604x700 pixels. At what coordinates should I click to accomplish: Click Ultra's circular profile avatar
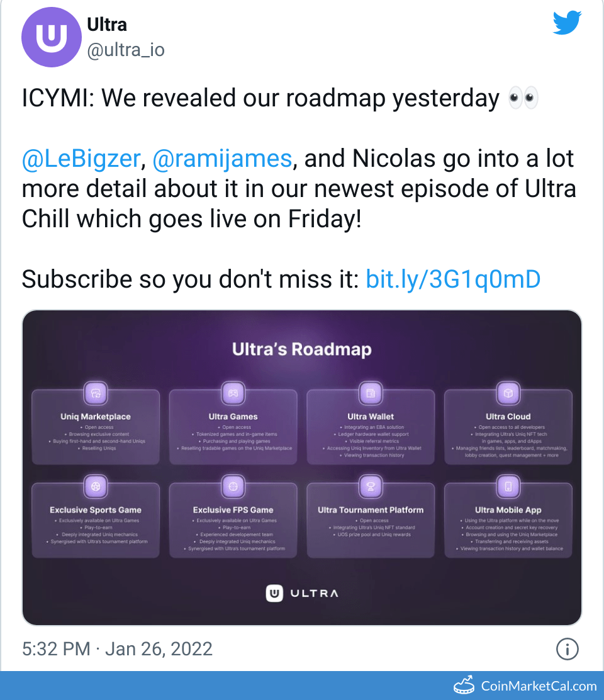click(x=52, y=37)
